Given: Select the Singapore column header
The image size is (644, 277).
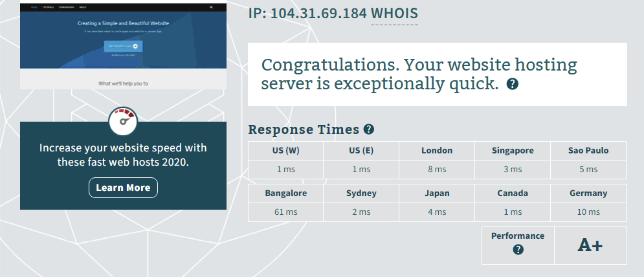Looking at the screenshot, I should click(x=513, y=150).
